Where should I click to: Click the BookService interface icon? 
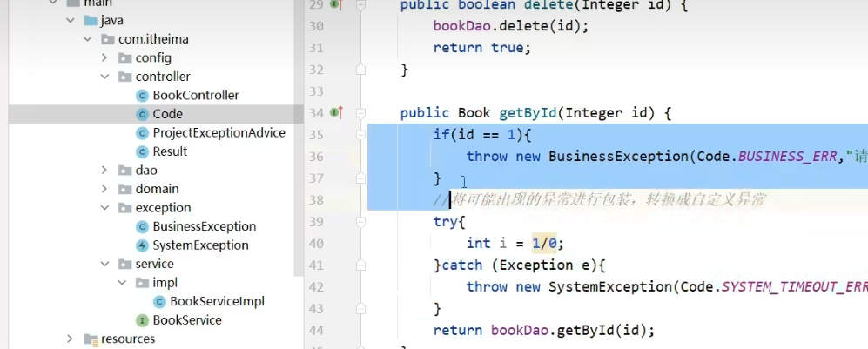coord(143,320)
